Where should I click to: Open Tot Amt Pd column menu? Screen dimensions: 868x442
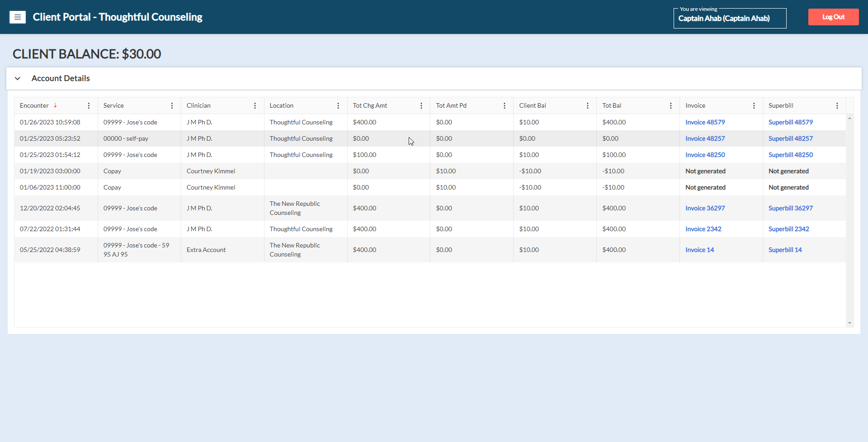505,105
